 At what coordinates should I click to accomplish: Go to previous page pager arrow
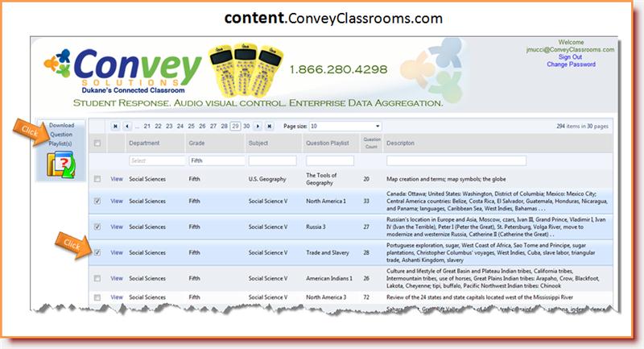[127, 127]
